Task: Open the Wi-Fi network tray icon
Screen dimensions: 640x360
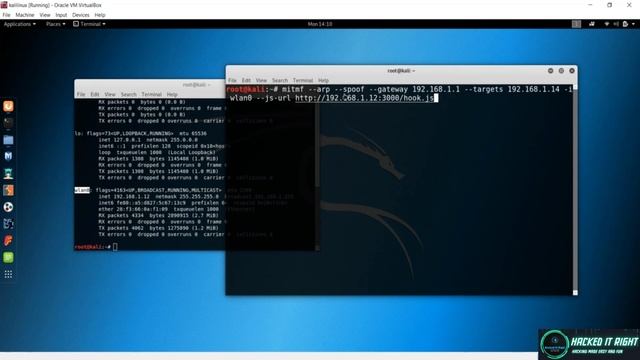Action: click(607, 24)
